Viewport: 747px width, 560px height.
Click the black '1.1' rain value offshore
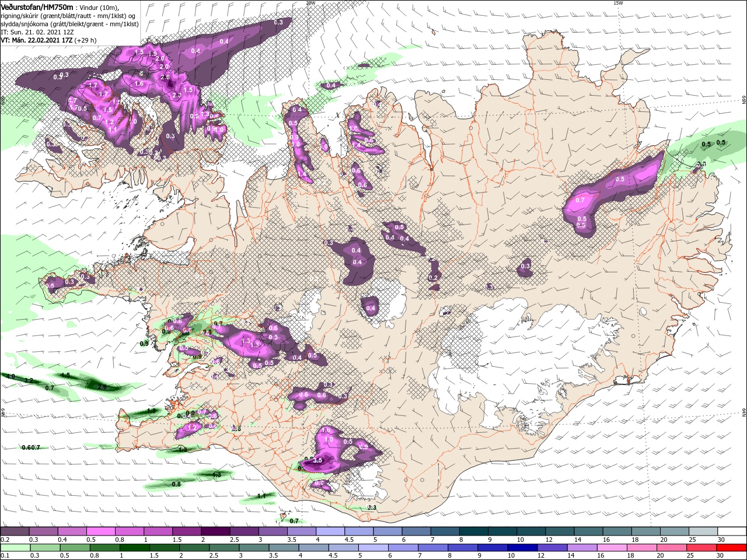(x=261, y=496)
